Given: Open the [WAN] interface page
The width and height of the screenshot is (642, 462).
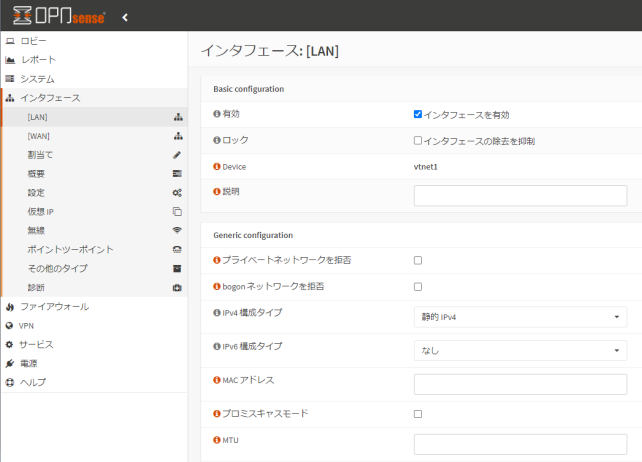Looking at the screenshot, I should tap(39, 136).
